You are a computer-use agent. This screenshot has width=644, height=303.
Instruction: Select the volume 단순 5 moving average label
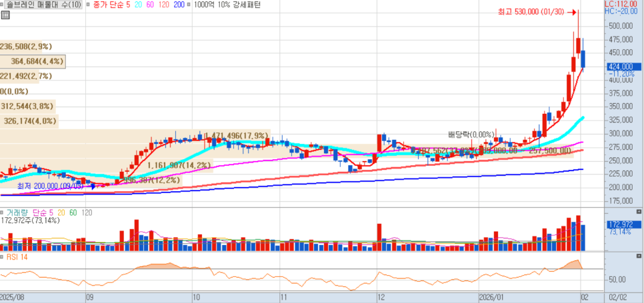coord(43,213)
